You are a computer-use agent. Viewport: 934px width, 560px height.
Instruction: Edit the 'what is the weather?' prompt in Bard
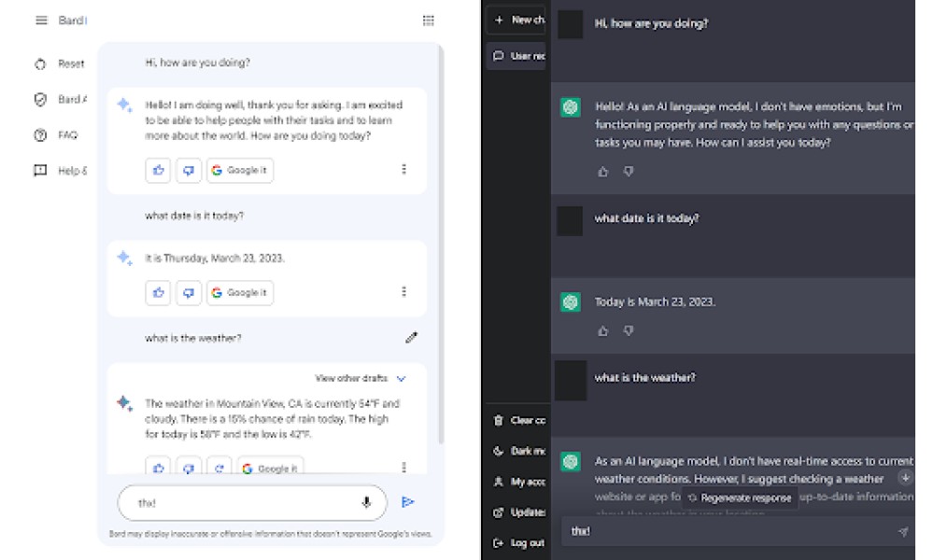pyautogui.click(x=411, y=338)
